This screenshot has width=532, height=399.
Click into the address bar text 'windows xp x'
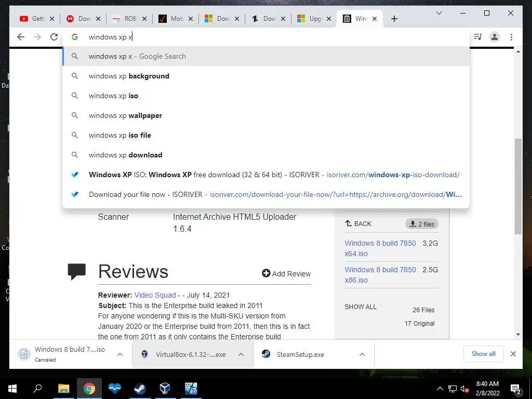point(110,37)
